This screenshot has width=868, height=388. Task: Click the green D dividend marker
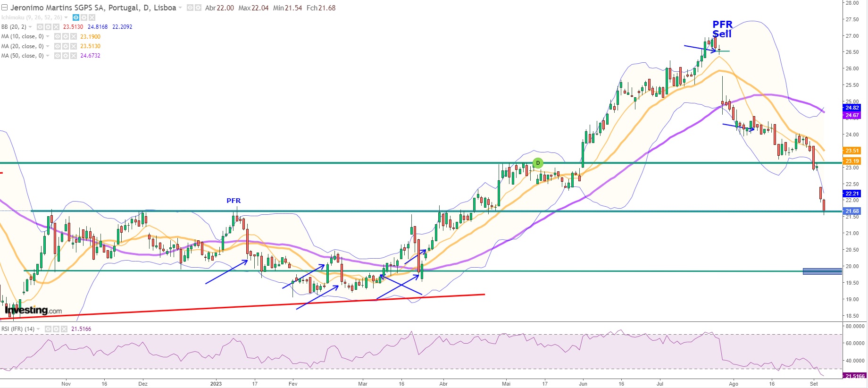click(x=538, y=163)
